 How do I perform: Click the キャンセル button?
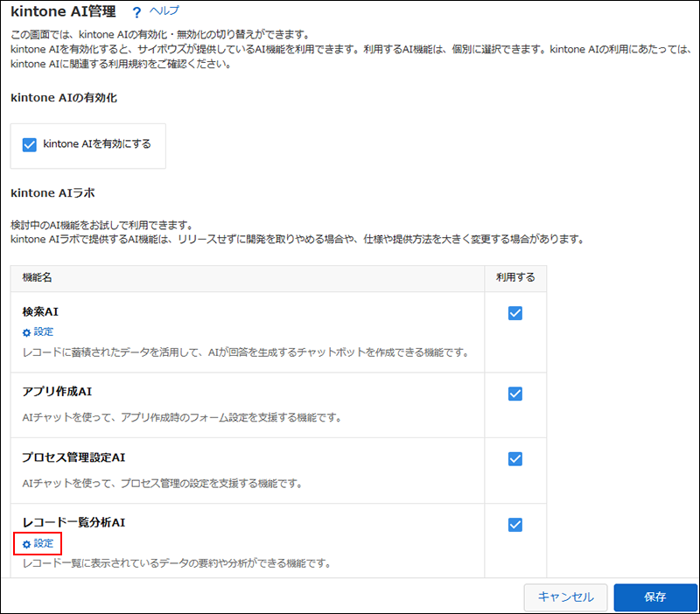click(565, 597)
